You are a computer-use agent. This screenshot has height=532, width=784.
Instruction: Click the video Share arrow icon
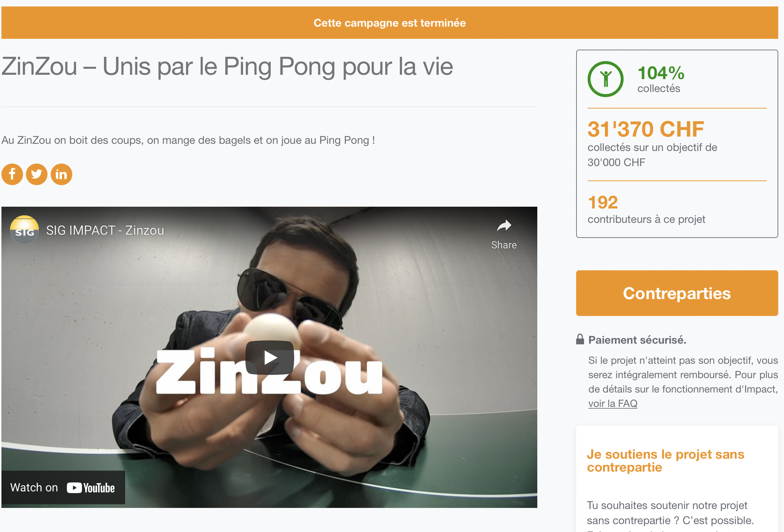[504, 226]
